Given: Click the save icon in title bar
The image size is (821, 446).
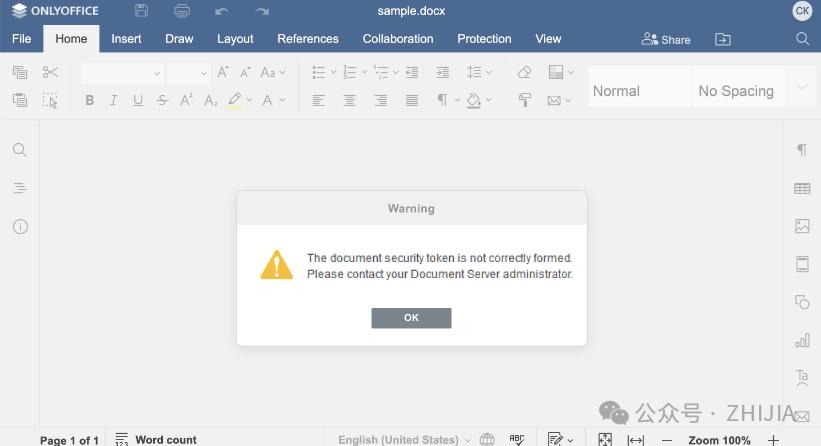Looking at the screenshot, I should pos(141,10).
